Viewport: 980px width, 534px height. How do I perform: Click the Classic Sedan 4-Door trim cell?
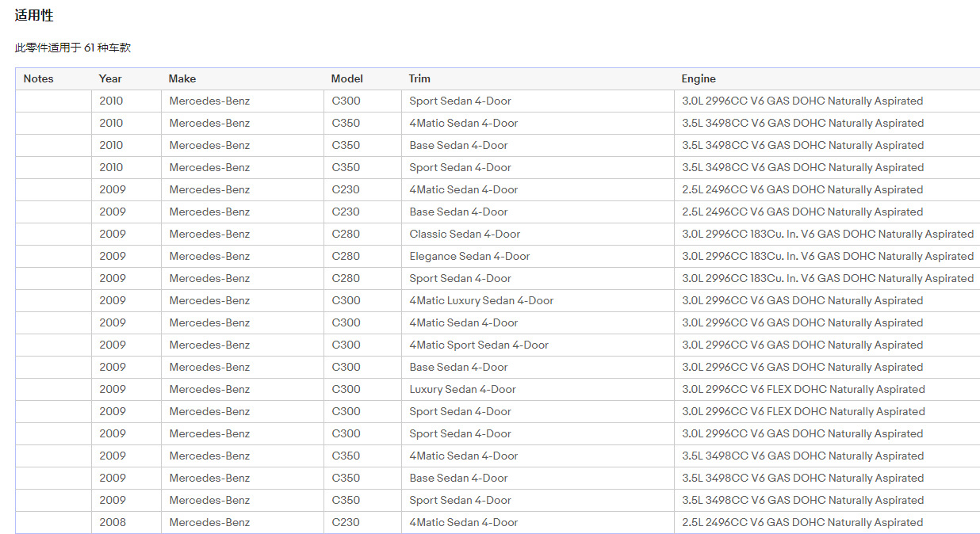(538, 235)
